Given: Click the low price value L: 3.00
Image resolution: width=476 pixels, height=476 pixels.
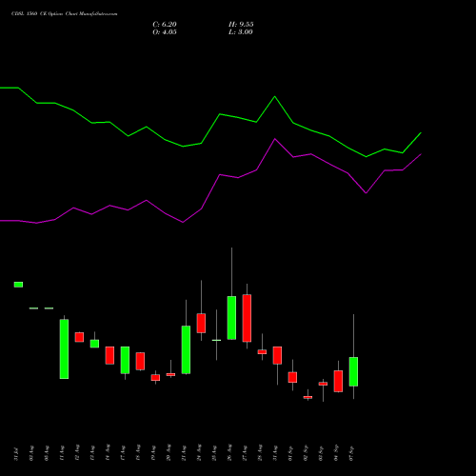Looking at the screenshot, I should [x=241, y=32].
